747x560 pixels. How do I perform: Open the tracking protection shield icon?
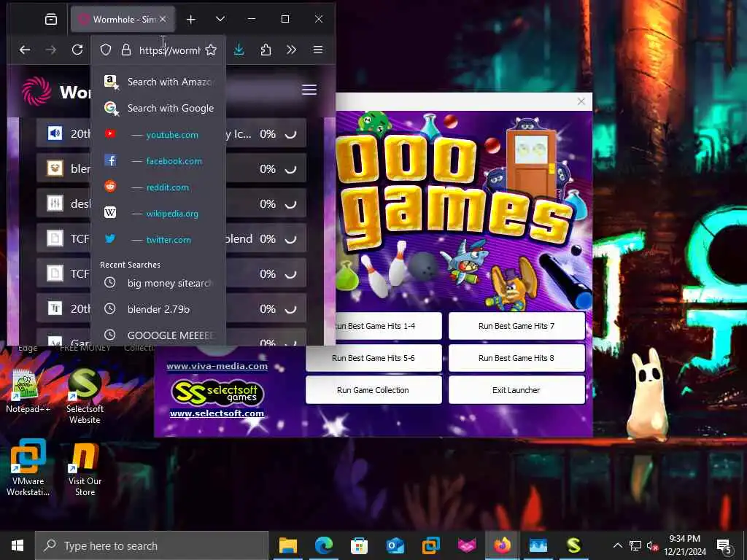(106, 50)
